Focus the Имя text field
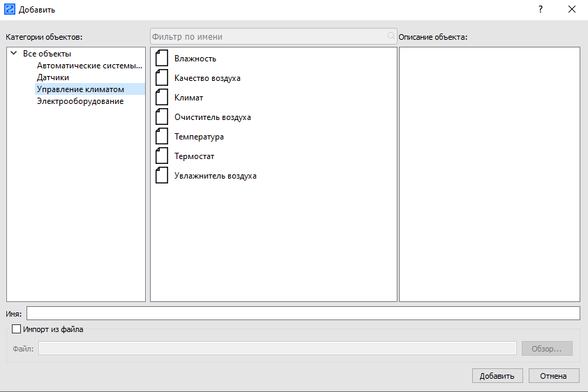The image size is (588, 392). [x=303, y=313]
